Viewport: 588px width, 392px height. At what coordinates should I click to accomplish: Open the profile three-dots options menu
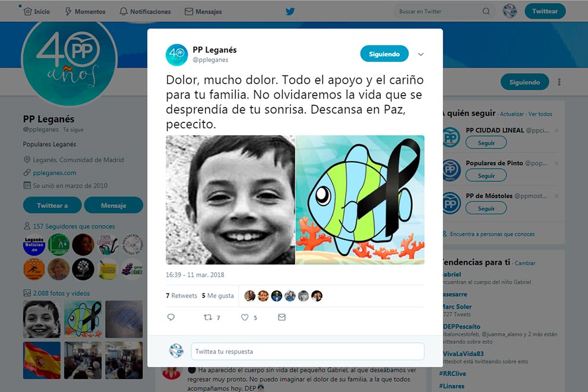(559, 82)
